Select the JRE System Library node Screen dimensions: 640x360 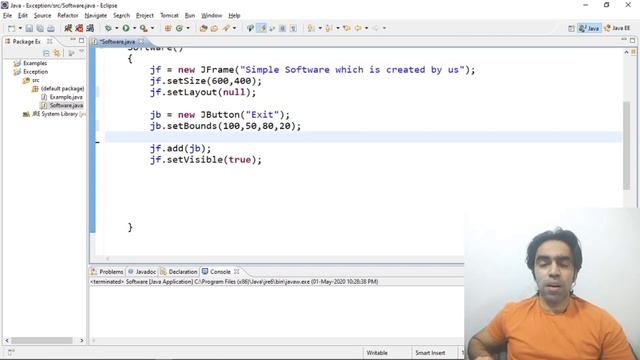(55, 114)
